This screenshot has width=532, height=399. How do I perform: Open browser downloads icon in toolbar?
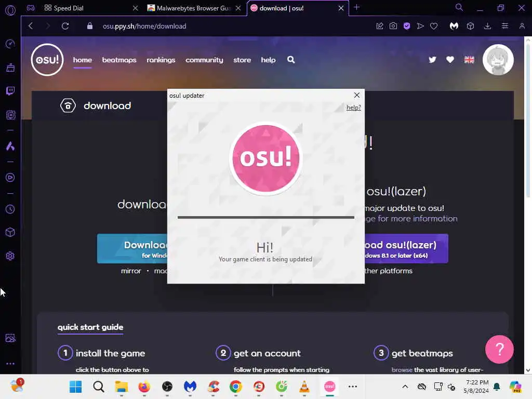(487, 26)
